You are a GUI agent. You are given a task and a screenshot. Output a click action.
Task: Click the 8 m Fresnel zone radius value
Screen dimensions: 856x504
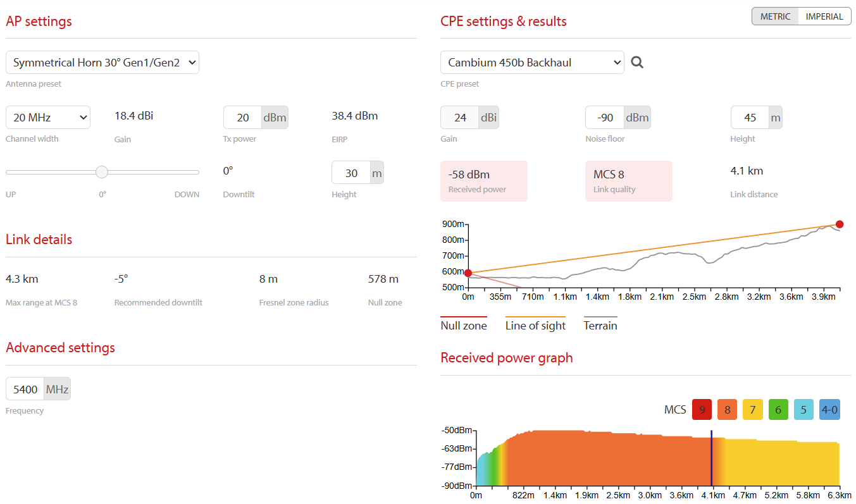click(268, 279)
